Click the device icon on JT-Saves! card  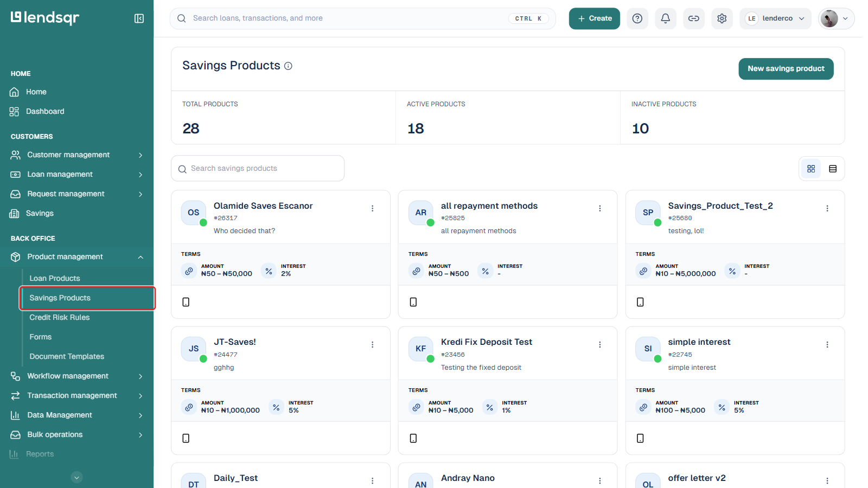(x=186, y=438)
